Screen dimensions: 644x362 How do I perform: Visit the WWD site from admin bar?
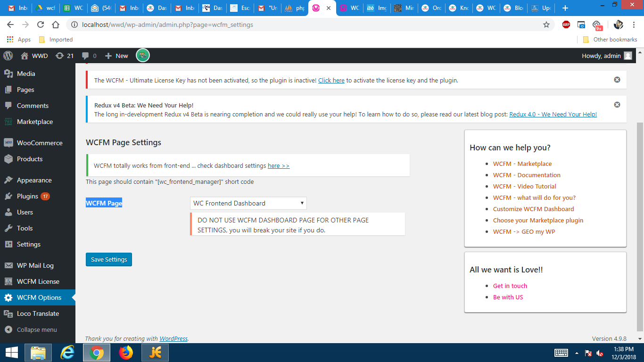[34, 56]
